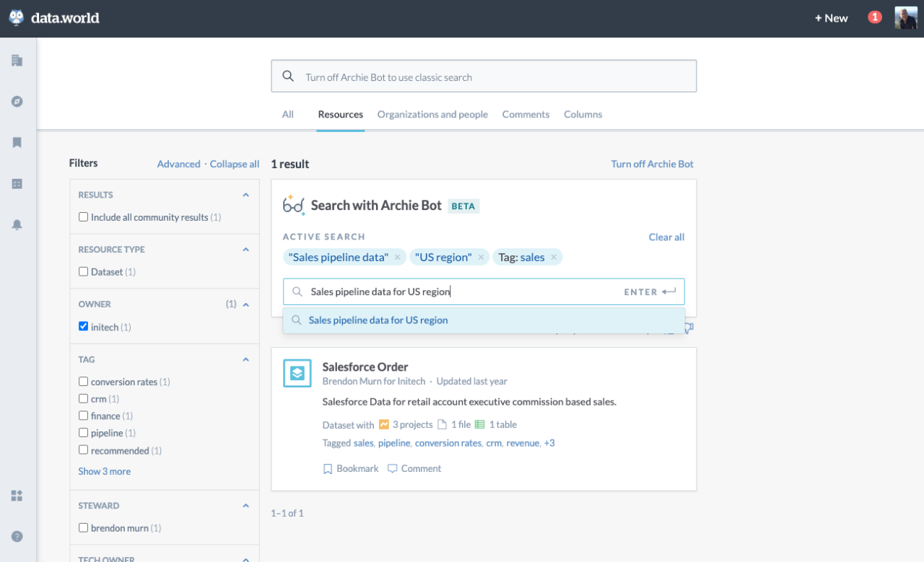Click the bookmark icon on Salesforce Order
924x562 pixels.
(x=328, y=469)
